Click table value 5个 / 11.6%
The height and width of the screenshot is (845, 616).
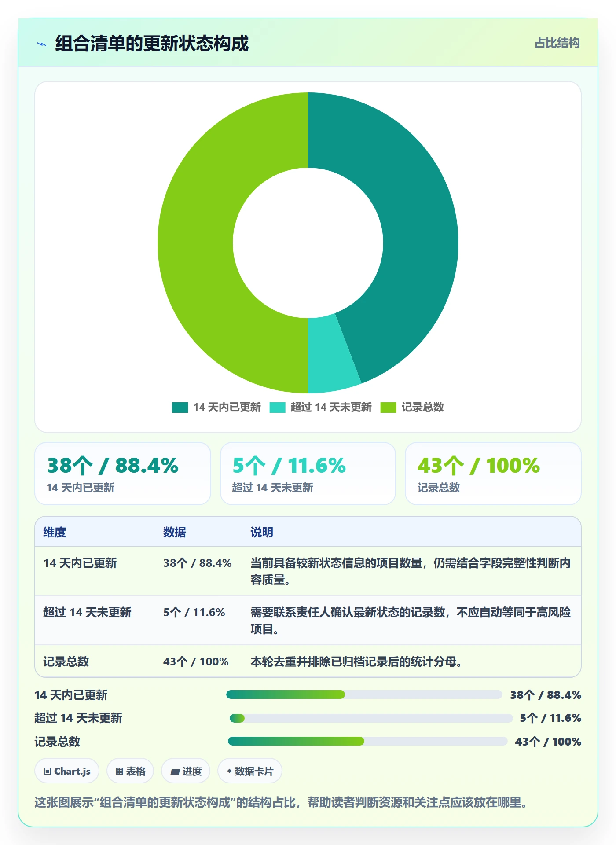[x=194, y=613]
